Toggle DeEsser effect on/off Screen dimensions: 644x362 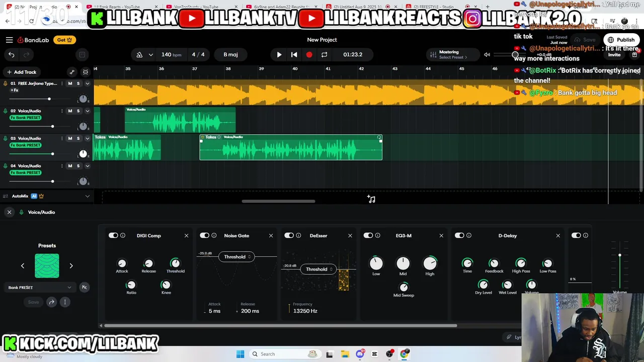(289, 235)
